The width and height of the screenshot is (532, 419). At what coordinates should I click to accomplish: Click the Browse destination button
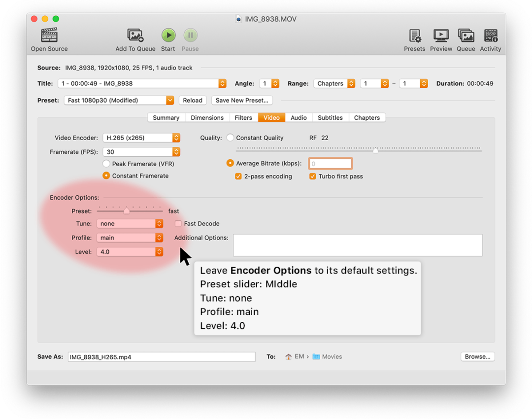point(477,357)
